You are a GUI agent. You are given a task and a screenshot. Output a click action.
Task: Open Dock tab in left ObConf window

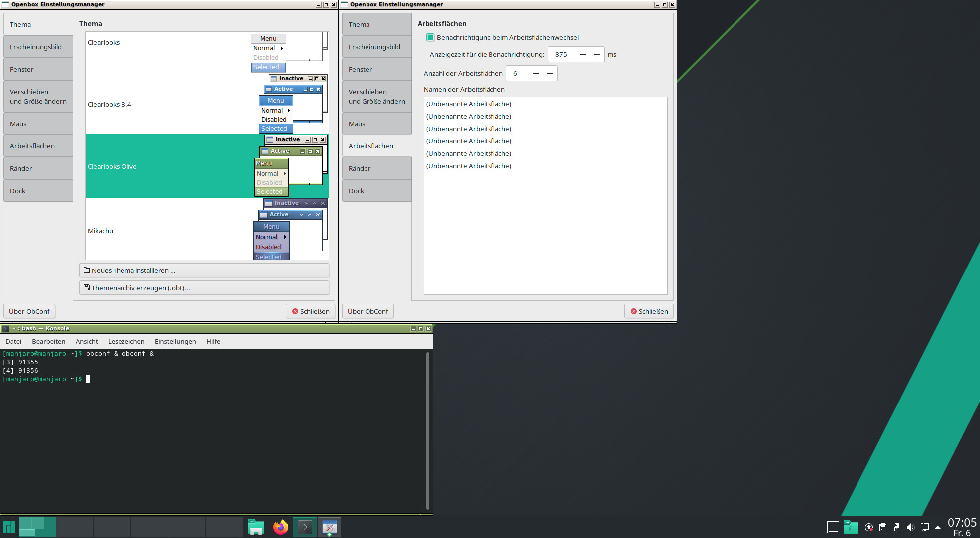point(38,191)
